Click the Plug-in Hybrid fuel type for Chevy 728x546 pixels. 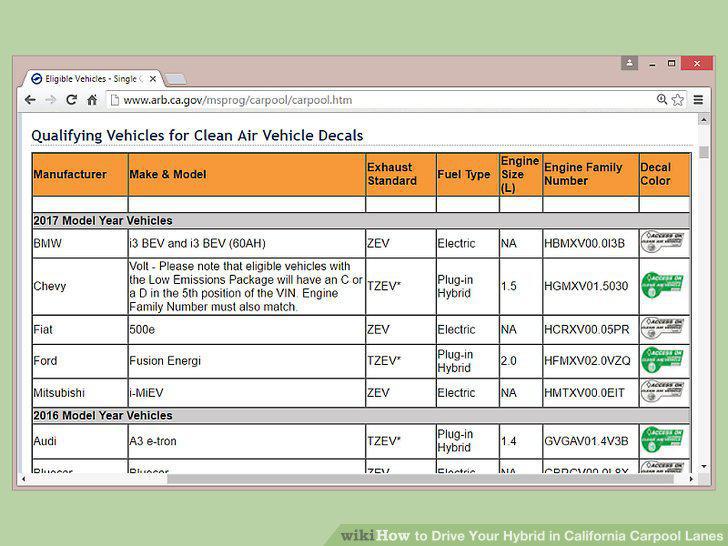pyautogui.click(x=468, y=286)
